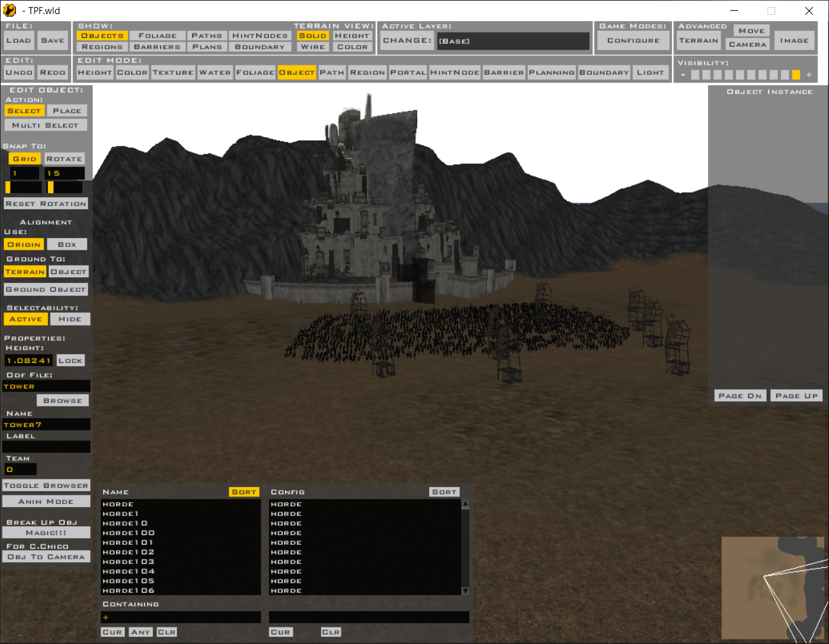Set selectability to Hide
This screenshot has height=644, width=829.
(x=70, y=319)
